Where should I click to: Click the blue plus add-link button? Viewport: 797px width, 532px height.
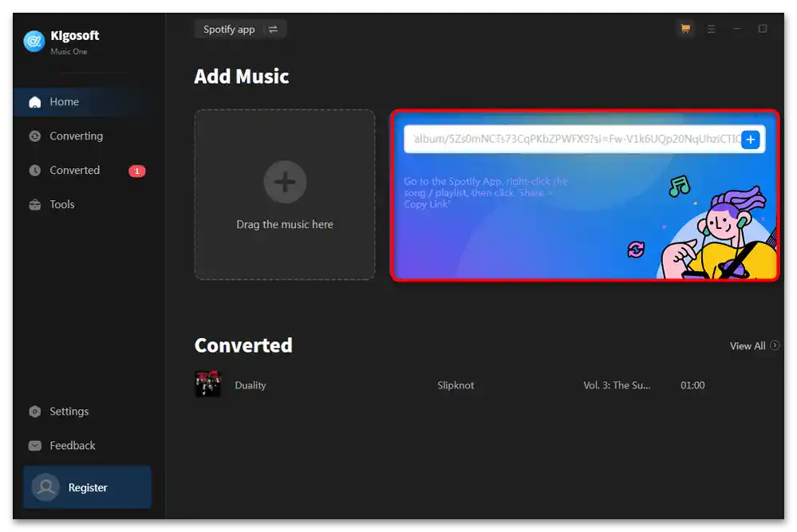coord(750,140)
